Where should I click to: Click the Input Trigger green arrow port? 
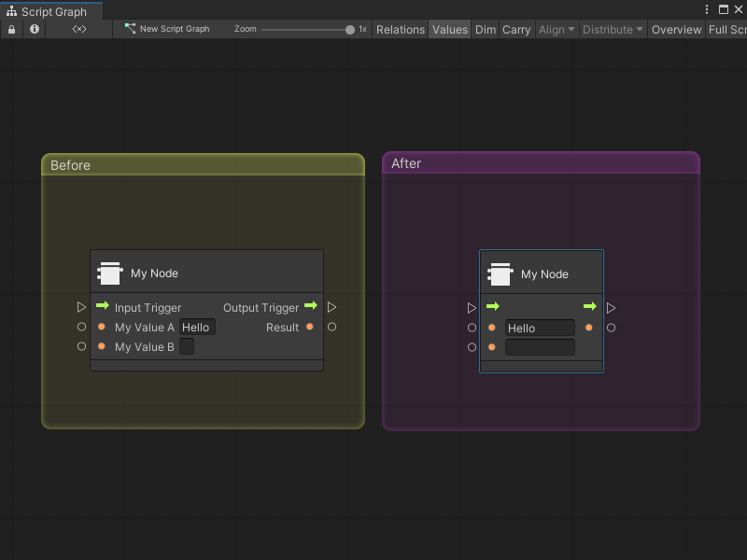pyautogui.click(x=103, y=306)
